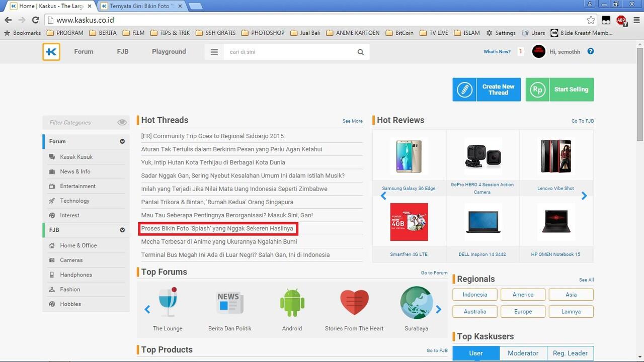Open the Surabaya forum globe icon
Viewport: 644px width, 362px height.
point(417,303)
